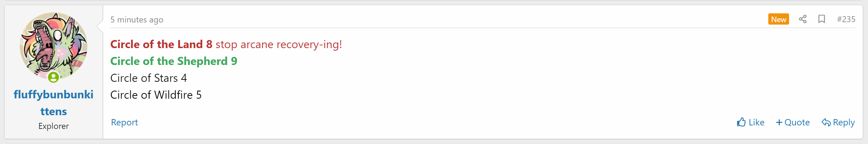Click the 'Circle of Wildfire 5' line

156,95
